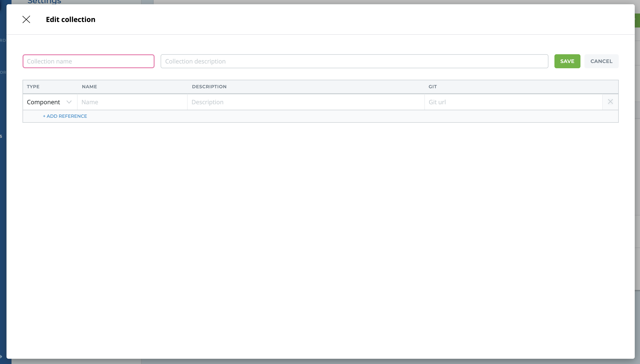This screenshot has width=640, height=364.
Task: Focus the reference Name input
Action: 132,102
